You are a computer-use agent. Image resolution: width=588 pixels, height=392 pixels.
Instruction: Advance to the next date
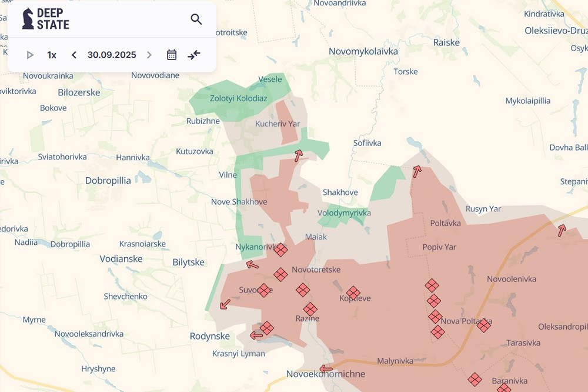pyautogui.click(x=149, y=55)
